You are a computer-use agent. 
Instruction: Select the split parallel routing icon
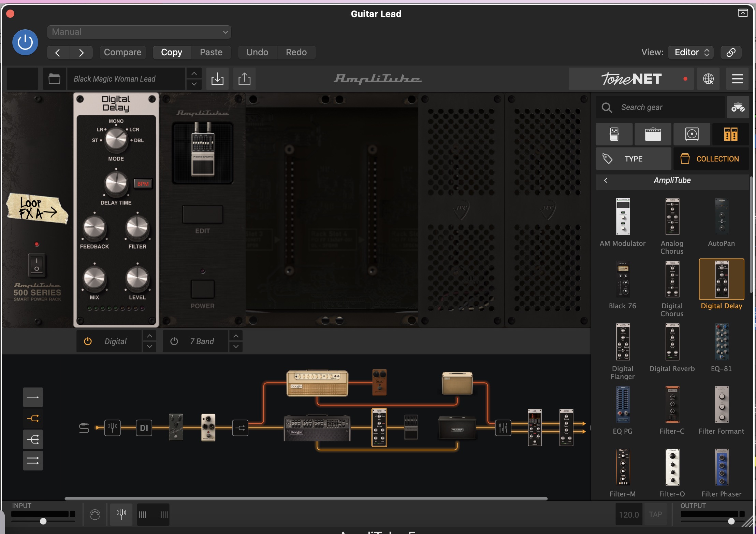(x=33, y=418)
